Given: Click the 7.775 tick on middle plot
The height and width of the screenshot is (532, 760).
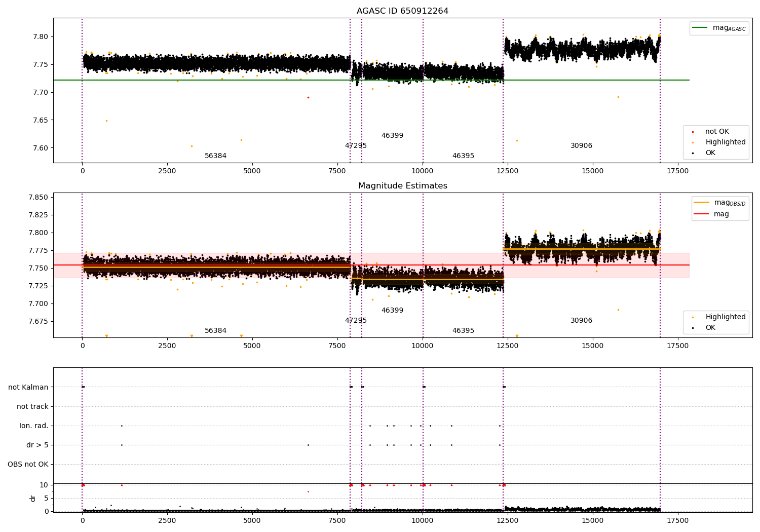Looking at the screenshot, I should pyautogui.click(x=38, y=251).
